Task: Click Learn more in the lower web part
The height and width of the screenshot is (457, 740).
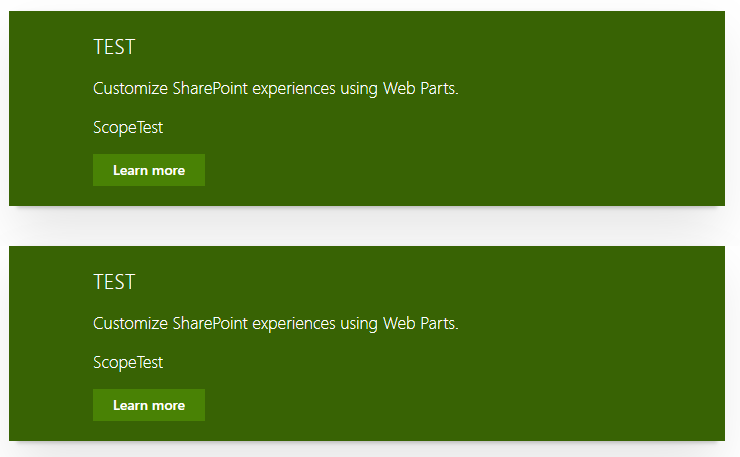Action: [149, 405]
